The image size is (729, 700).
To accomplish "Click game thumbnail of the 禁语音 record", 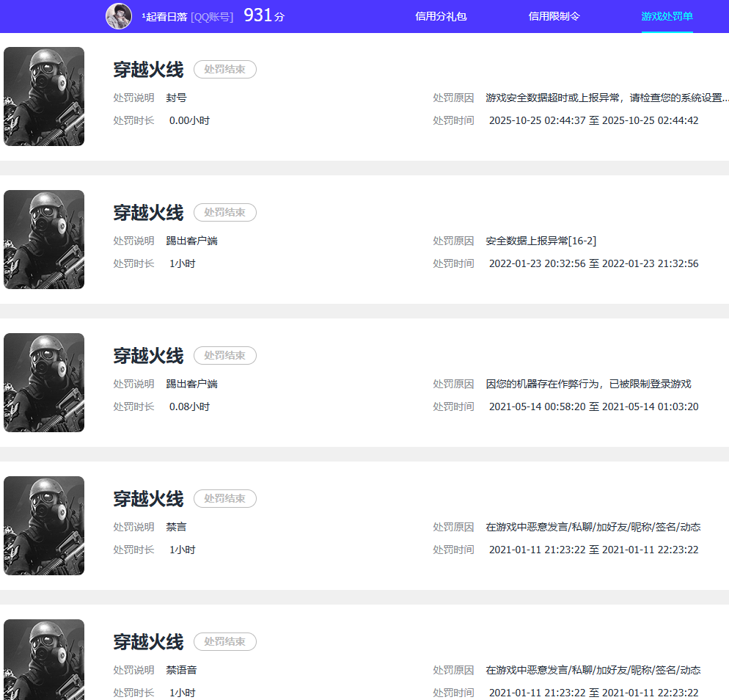I will 44,659.
